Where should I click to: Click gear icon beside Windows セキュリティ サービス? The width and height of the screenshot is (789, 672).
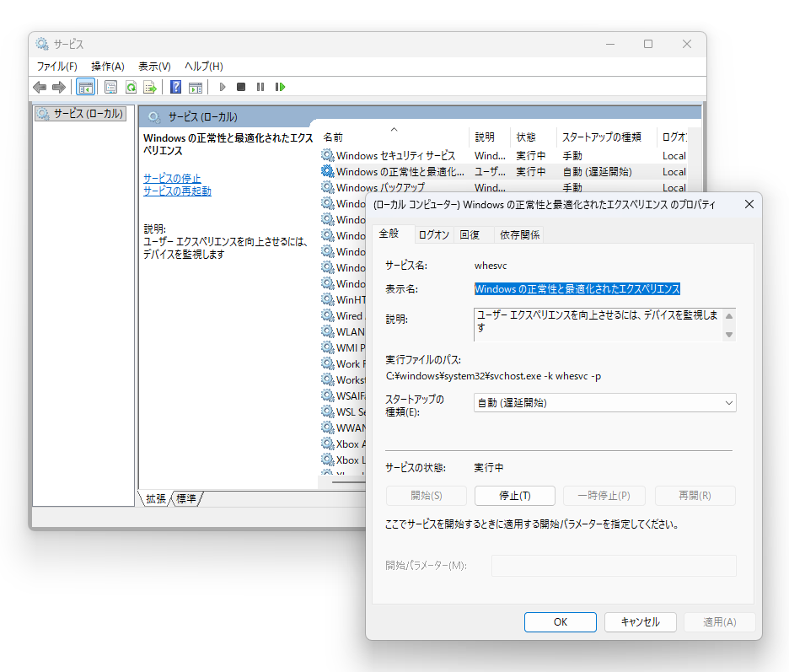pyautogui.click(x=328, y=155)
